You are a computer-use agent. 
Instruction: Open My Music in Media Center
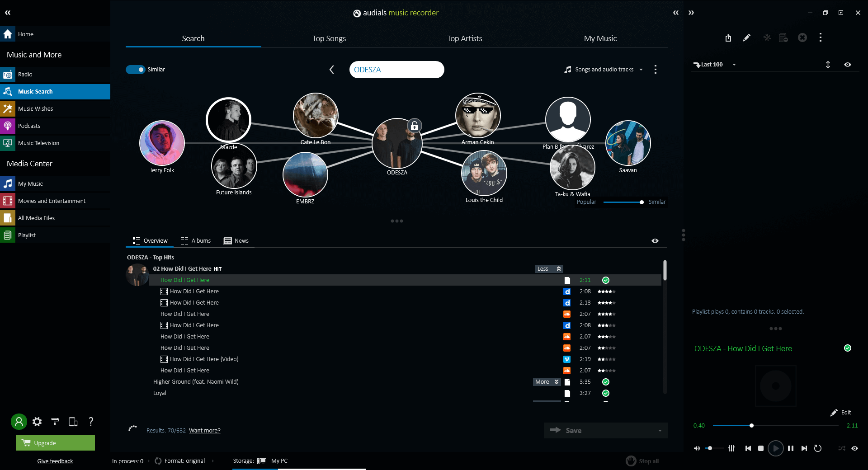pos(55,183)
